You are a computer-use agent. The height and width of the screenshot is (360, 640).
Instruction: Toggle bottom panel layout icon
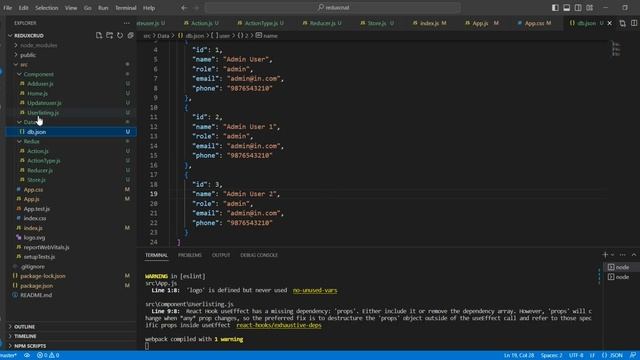click(567, 8)
